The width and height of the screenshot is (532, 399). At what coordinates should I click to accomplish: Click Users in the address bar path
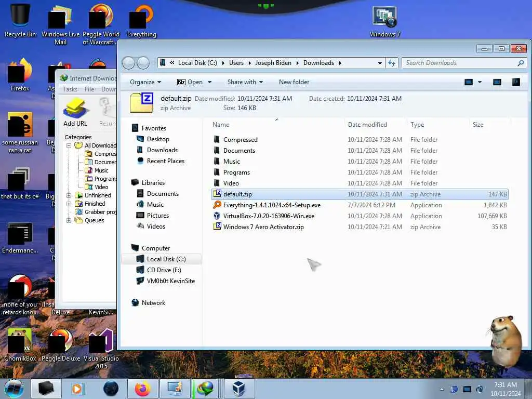pos(236,63)
